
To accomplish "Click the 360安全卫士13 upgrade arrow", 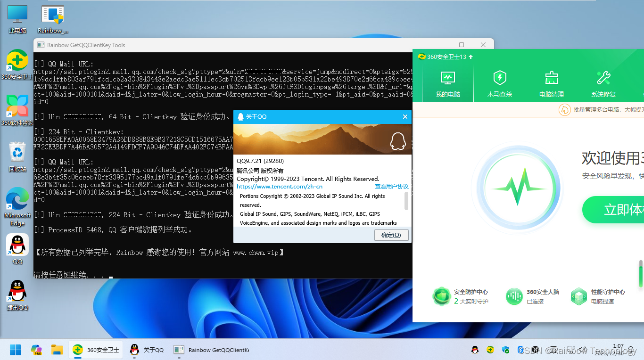I will click(471, 57).
